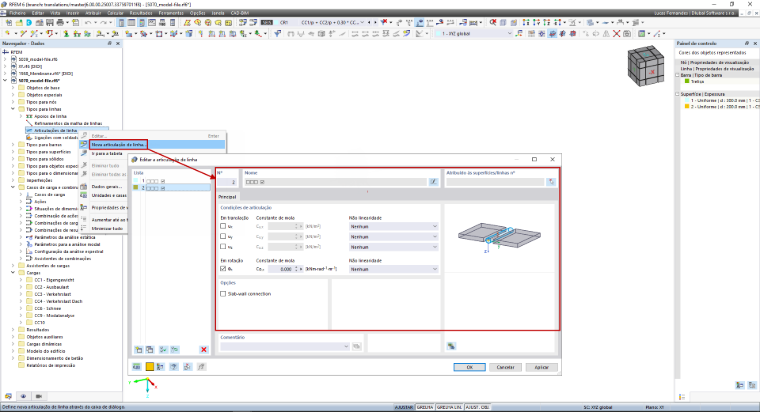The image size is (760, 412).
Task: Click the deselect icon under the list
Action: point(174,349)
